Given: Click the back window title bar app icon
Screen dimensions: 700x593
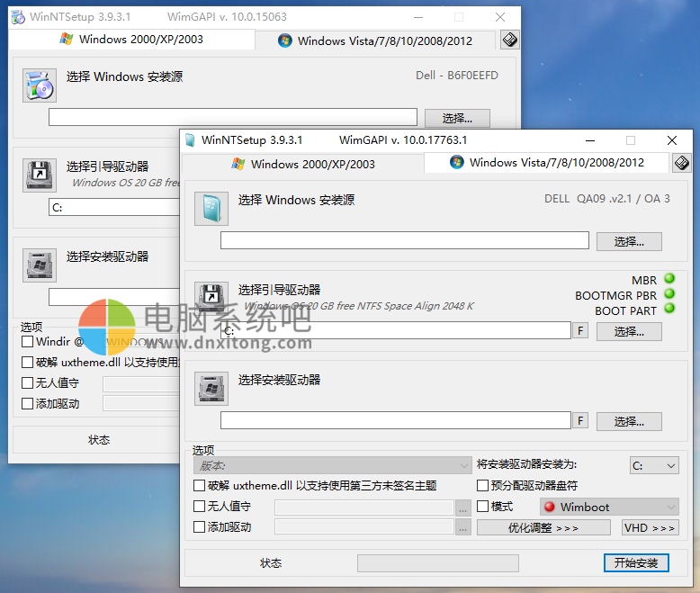Looking at the screenshot, I should click(18, 17).
